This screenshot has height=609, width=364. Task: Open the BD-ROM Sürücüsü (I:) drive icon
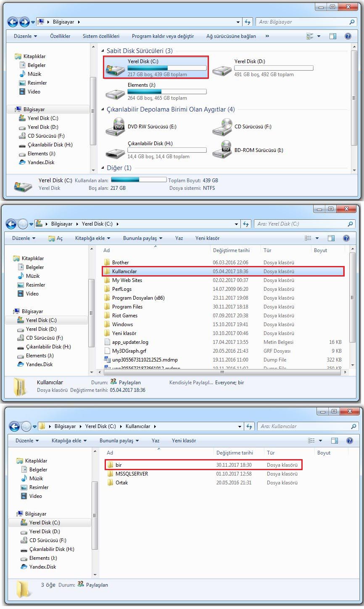pyautogui.click(x=222, y=150)
